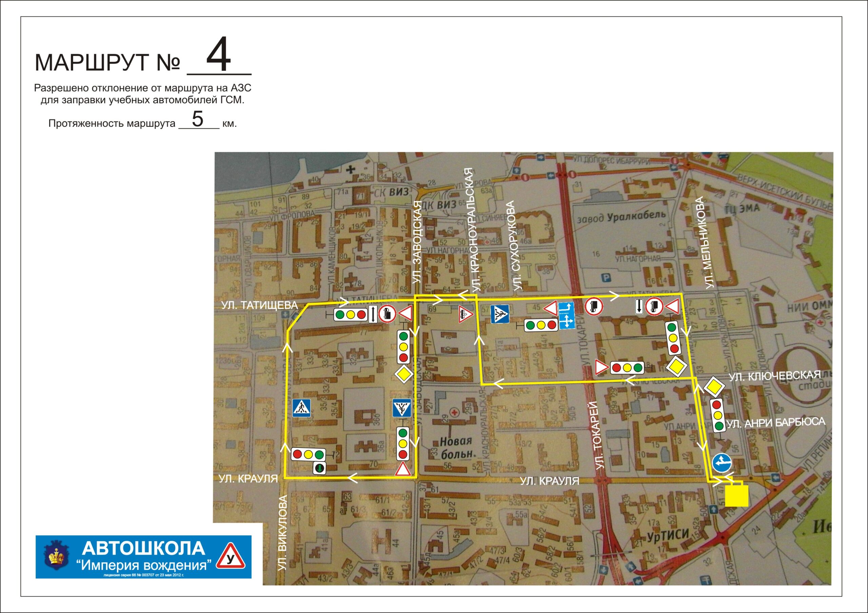The height and width of the screenshot is (613, 868).
Task: Click the route number 4
Action: point(218,55)
